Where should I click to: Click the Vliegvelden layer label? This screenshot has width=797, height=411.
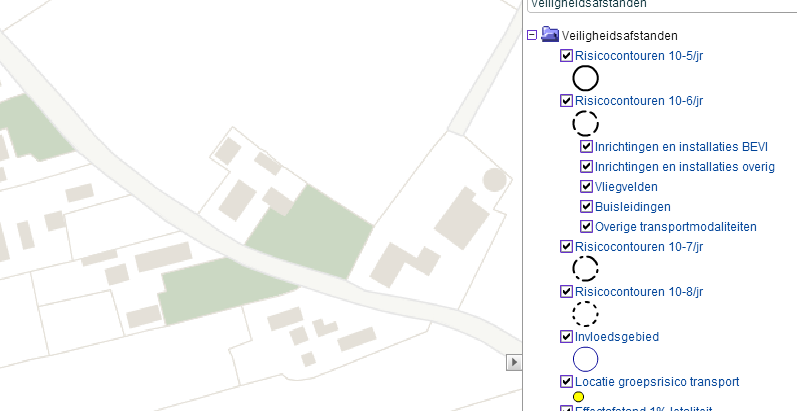(626, 187)
